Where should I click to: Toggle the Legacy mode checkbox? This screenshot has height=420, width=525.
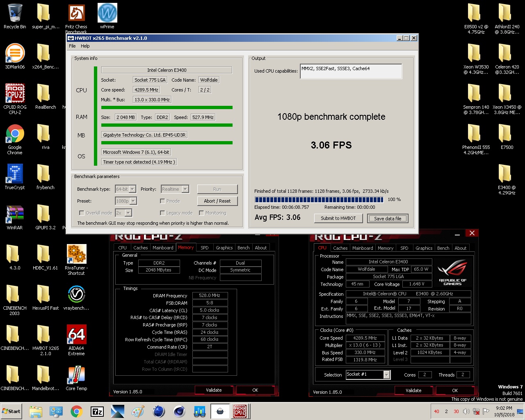coord(162,213)
